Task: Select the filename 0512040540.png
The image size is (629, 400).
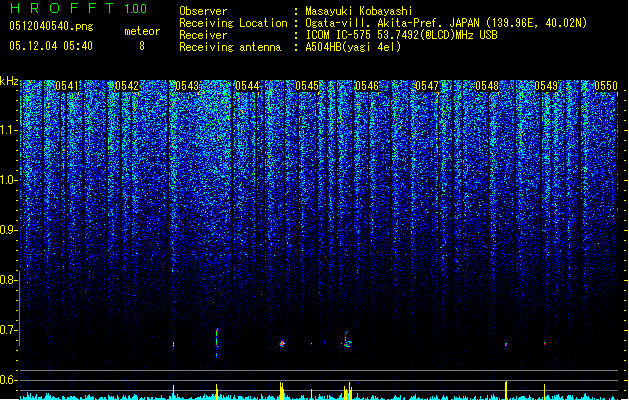Action: tap(51, 26)
